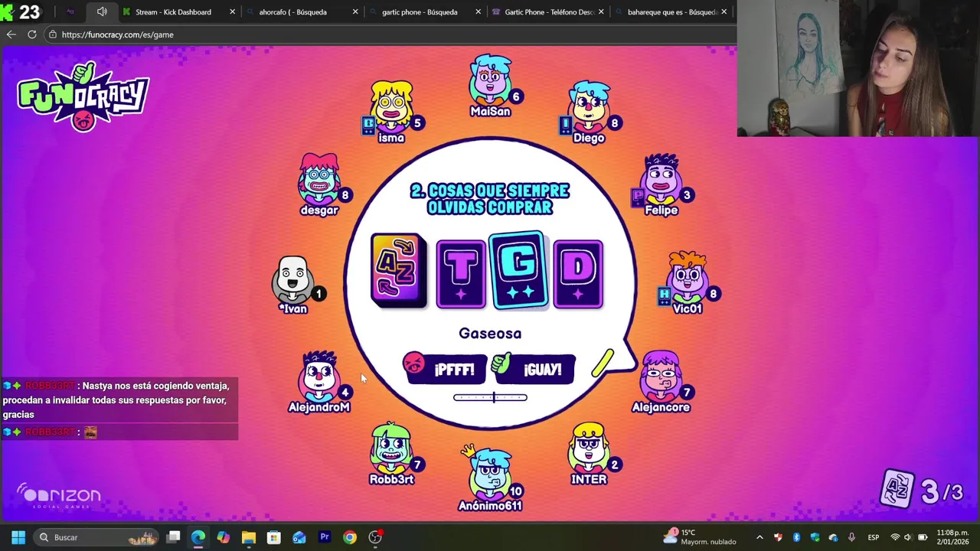Click the vote meter slider below the buttons
Viewport: 980px width, 551px height.
pos(490,397)
